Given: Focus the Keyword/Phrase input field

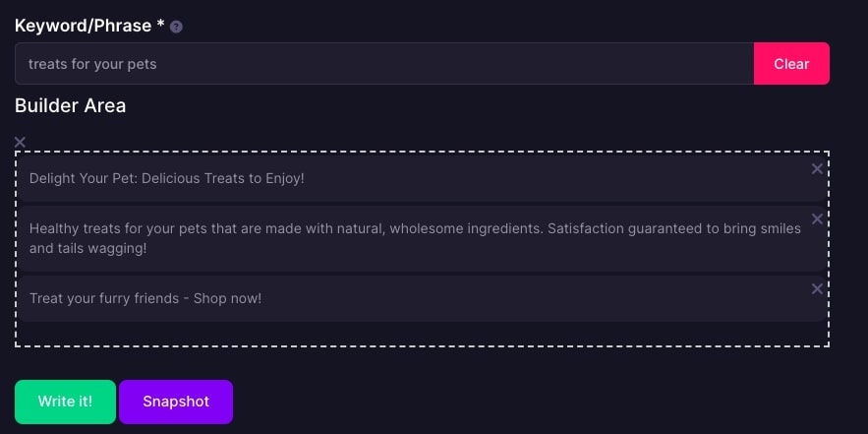Looking at the screenshot, I should click(384, 64).
